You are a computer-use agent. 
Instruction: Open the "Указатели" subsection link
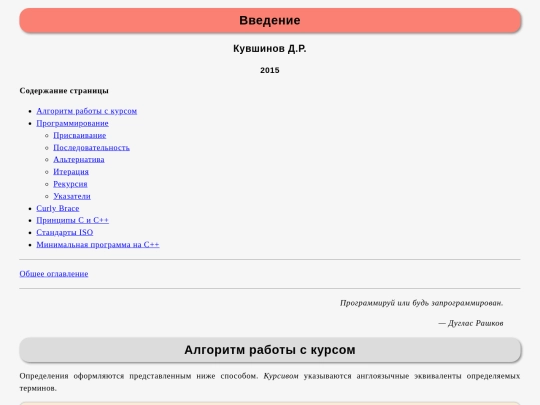(x=72, y=196)
